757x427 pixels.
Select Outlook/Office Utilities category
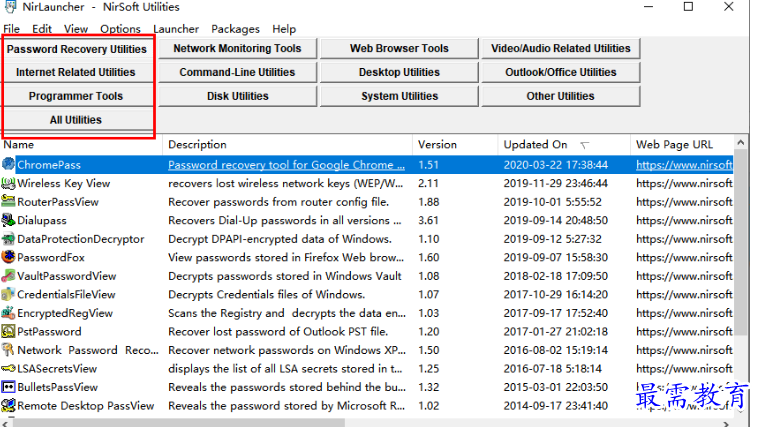(561, 72)
